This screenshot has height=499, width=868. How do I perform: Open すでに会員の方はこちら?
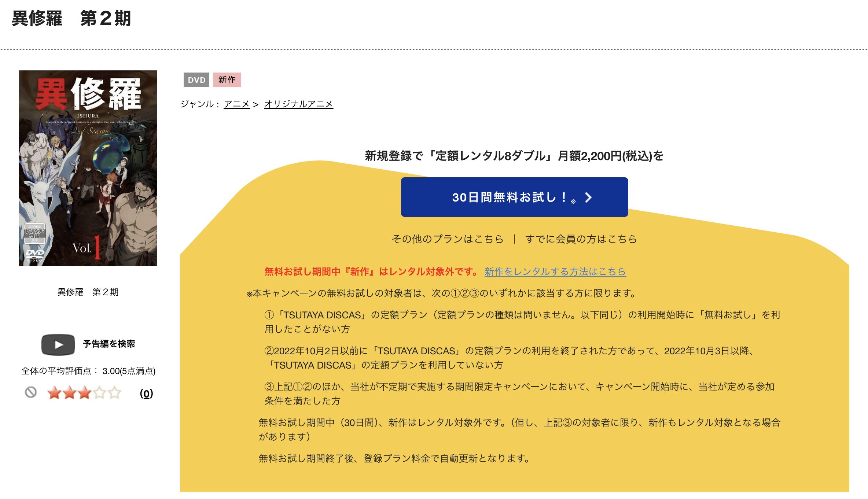[581, 239]
